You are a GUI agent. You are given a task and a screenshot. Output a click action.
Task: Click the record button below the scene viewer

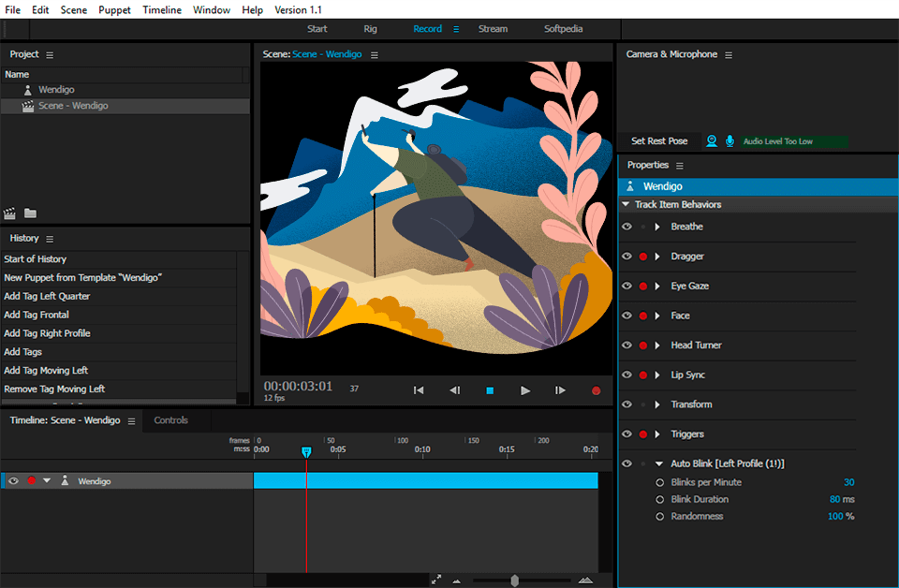coord(597,390)
